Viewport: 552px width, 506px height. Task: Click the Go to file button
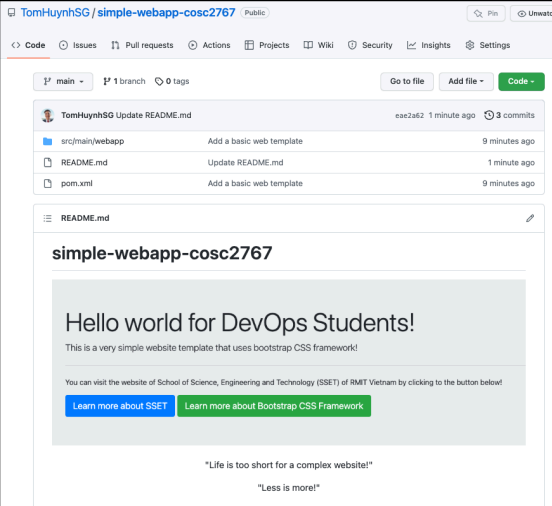(x=407, y=81)
